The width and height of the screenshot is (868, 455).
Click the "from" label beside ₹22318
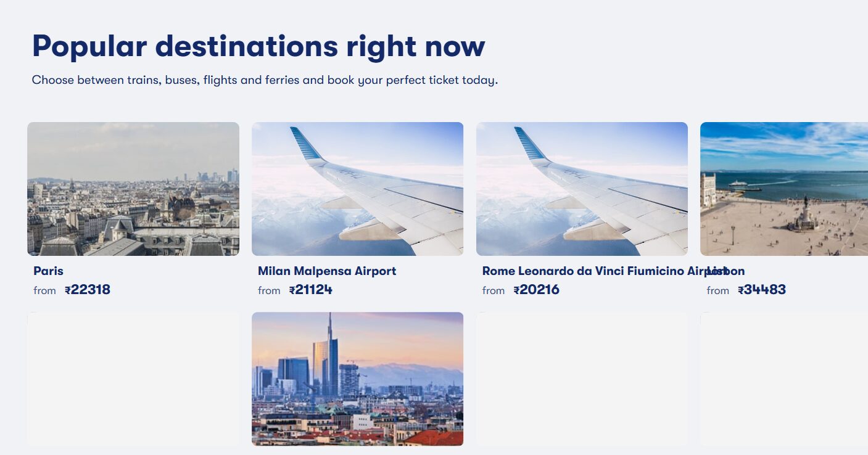coord(44,290)
